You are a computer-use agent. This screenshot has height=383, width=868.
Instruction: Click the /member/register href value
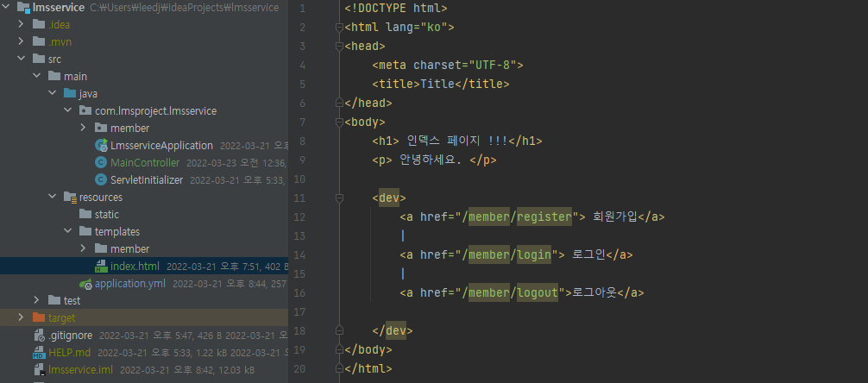[x=520, y=217]
